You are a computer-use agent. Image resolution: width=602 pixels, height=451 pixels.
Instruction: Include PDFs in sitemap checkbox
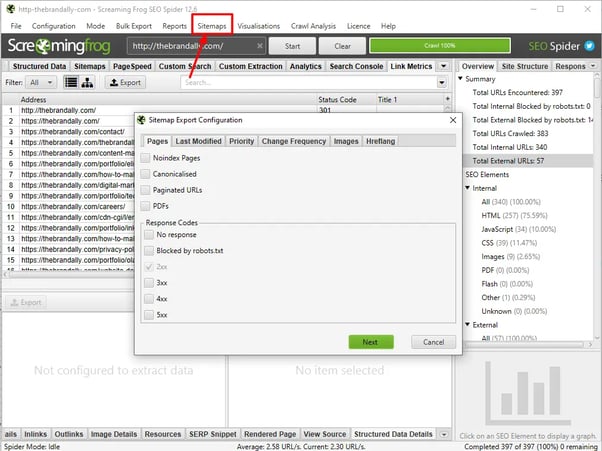pyautogui.click(x=147, y=205)
